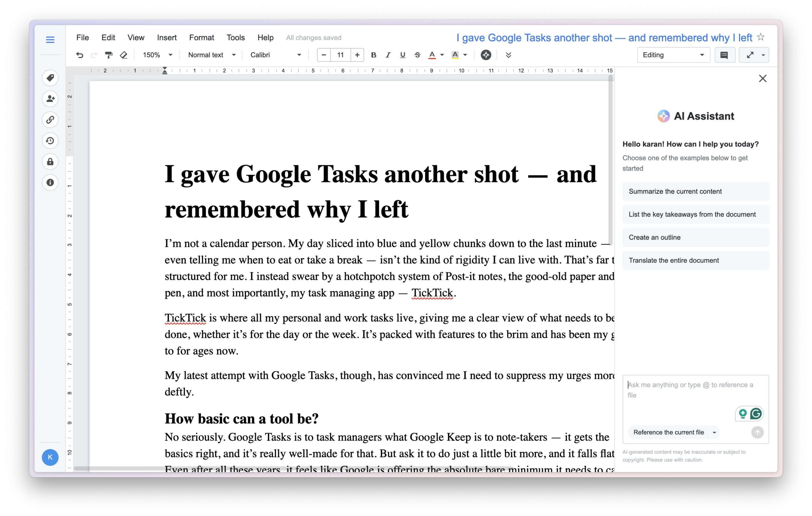Image resolution: width=812 pixels, height=516 pixels.
Task: Expand the Normal text style dropdown
Action: pos(212,55)
